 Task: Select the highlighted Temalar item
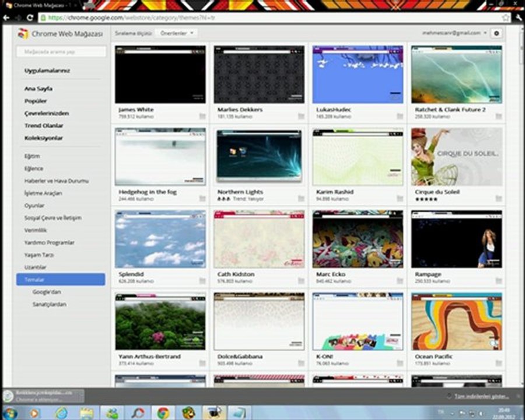61,279
